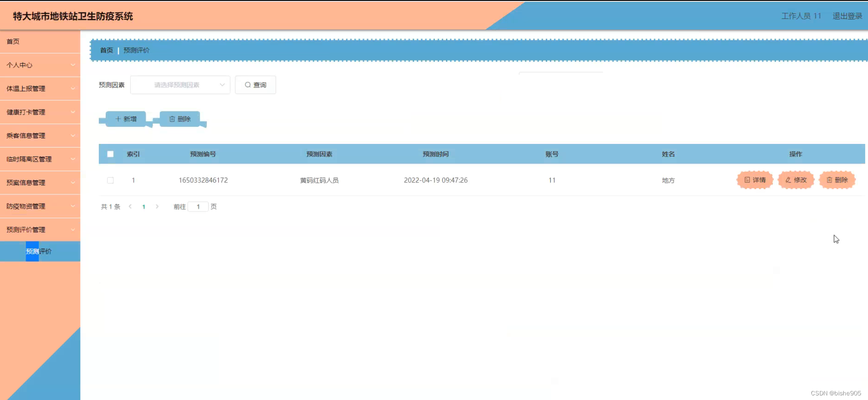Viewport: 868px width, 400px height.
Task: Click the 地方 name cell
Action: click(668, 180)
